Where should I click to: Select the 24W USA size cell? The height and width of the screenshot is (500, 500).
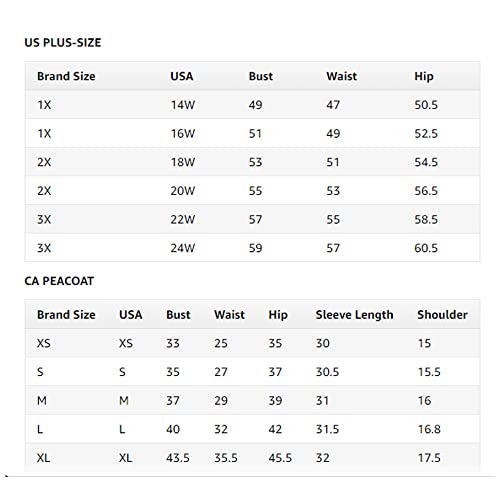183,248
